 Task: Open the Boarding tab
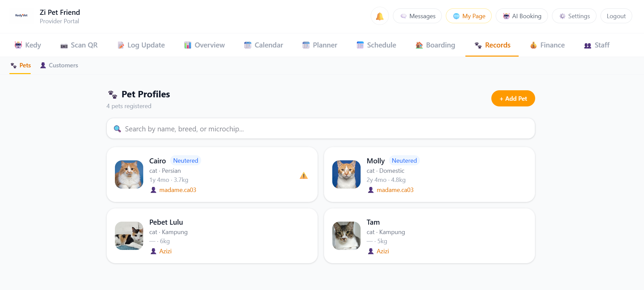(x=435, y=45)
